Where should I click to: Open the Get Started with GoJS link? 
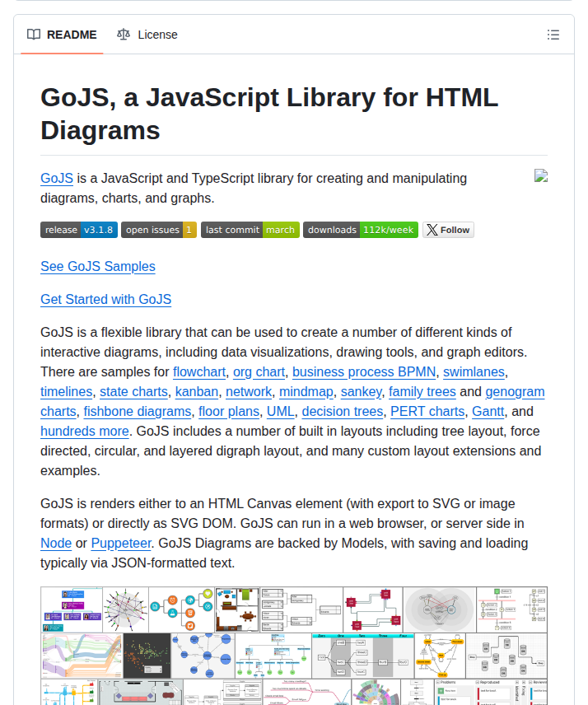[x=106, y=299]
